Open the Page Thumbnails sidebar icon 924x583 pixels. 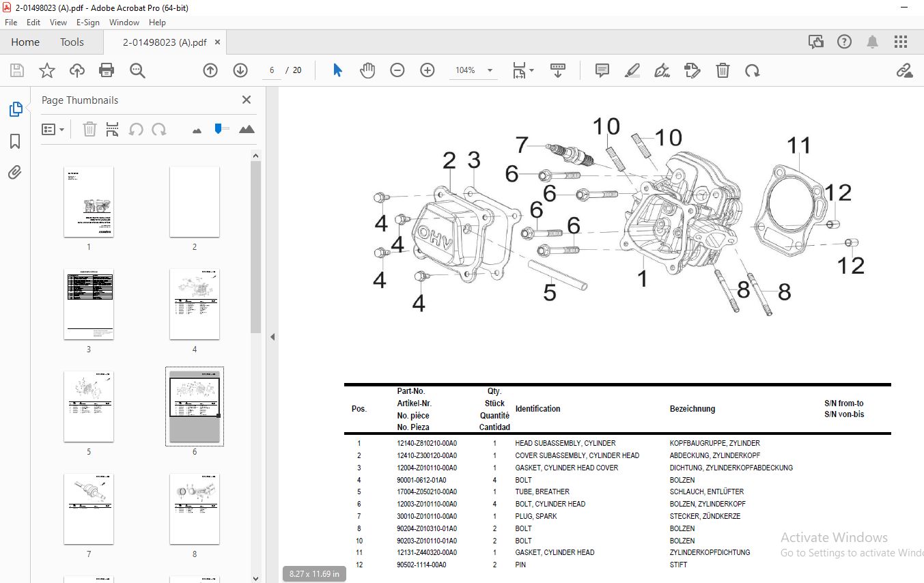tap(15, 109)
